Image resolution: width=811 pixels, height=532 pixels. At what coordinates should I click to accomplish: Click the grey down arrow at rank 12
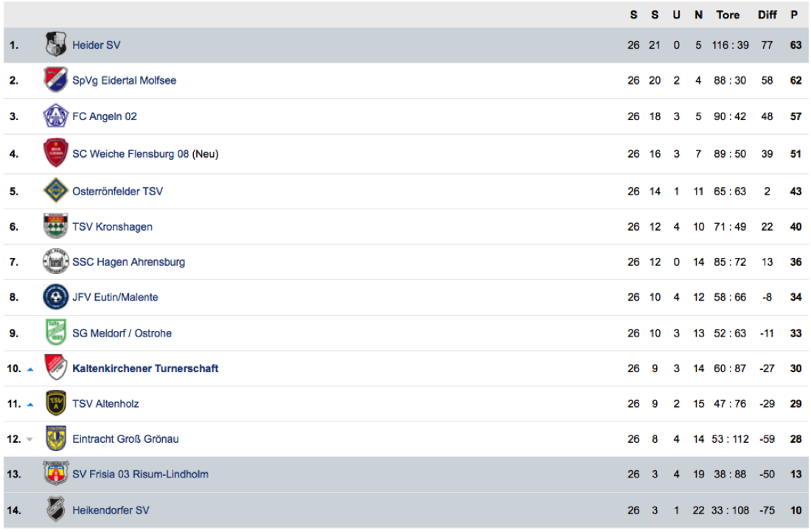tap(29, 439)
